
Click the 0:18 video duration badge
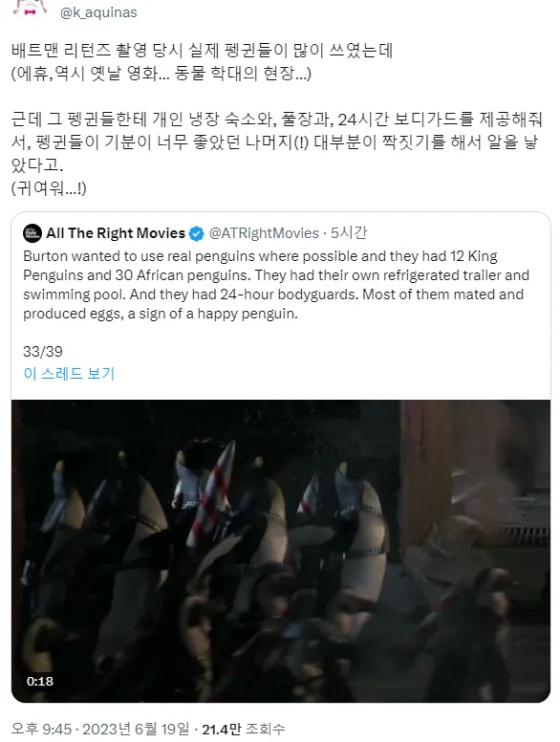pos(40,682)
